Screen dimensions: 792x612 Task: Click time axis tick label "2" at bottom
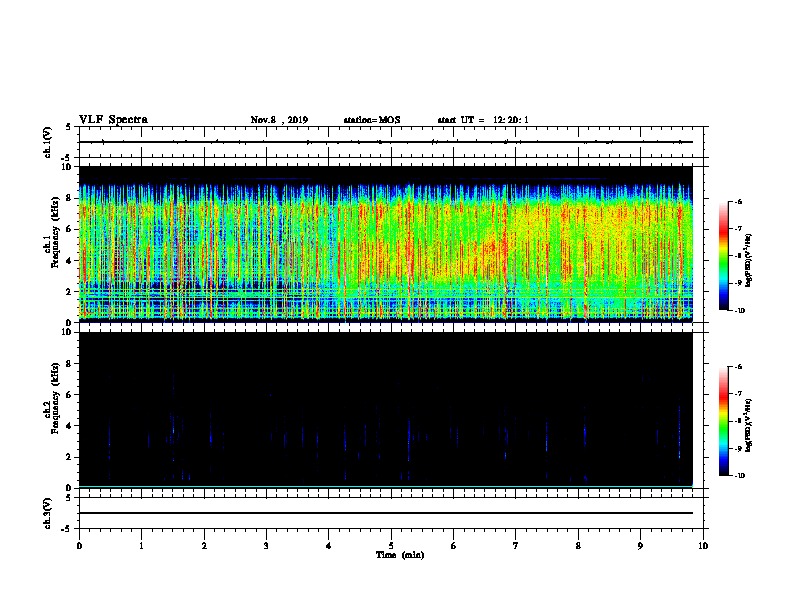click(x=204, y=546)
